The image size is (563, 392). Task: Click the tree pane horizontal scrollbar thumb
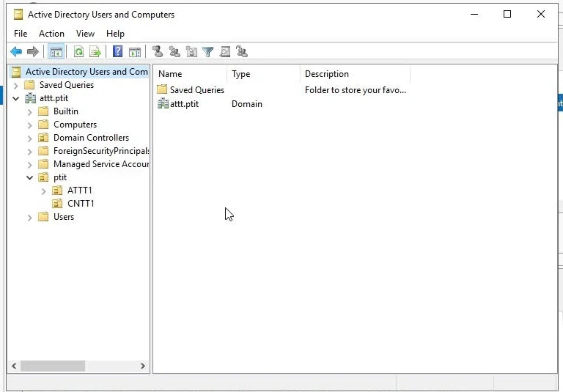tap(53, 366)
